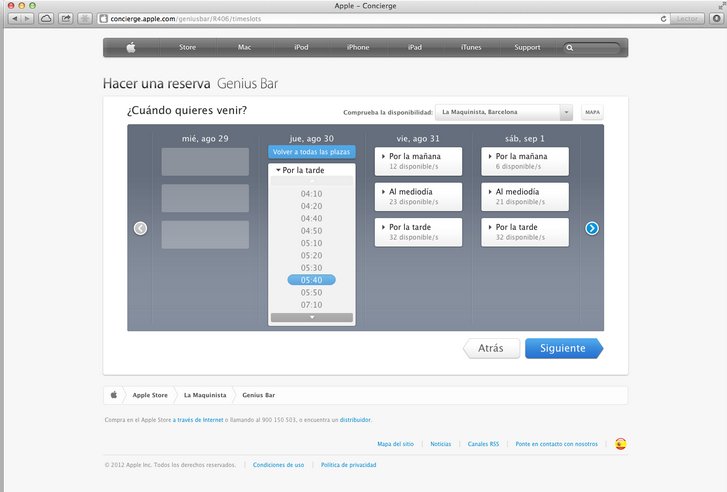The width and height of the screenshot is (727, 492).
Task: Click Safari's reload page icon
Action: pos(664,19)
